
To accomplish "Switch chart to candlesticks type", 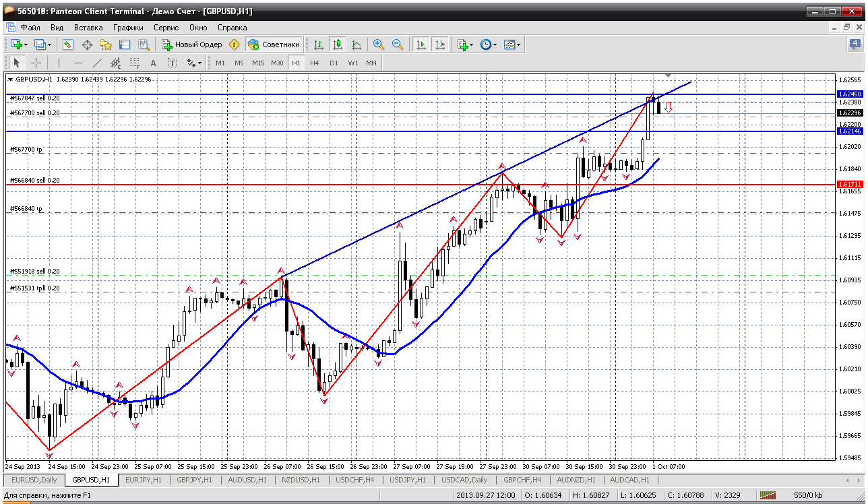I will (x=338, y=44).
